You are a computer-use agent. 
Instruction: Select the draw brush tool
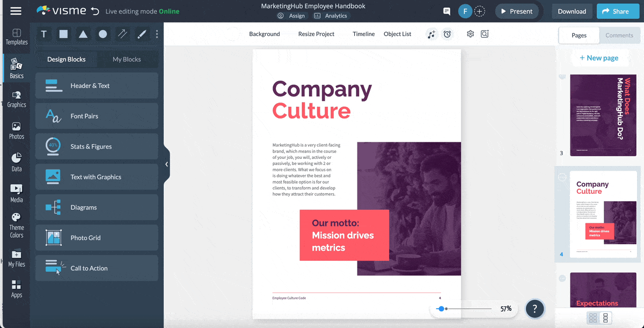(142, 34)
